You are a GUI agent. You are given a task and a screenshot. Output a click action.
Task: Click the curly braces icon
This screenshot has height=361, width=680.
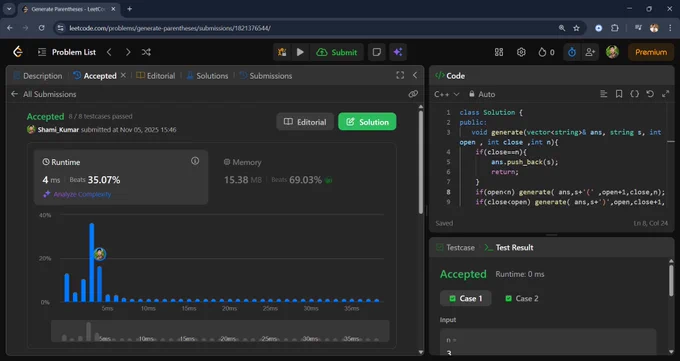point(634,94)
